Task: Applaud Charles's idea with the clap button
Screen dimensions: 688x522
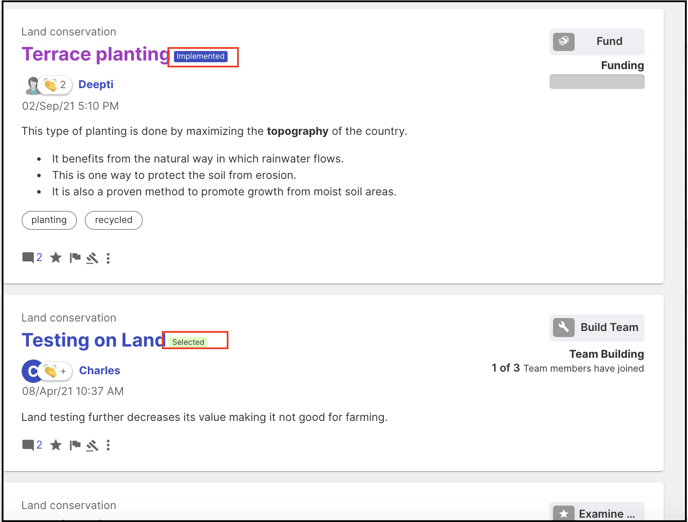Action: tap(55, 371)
